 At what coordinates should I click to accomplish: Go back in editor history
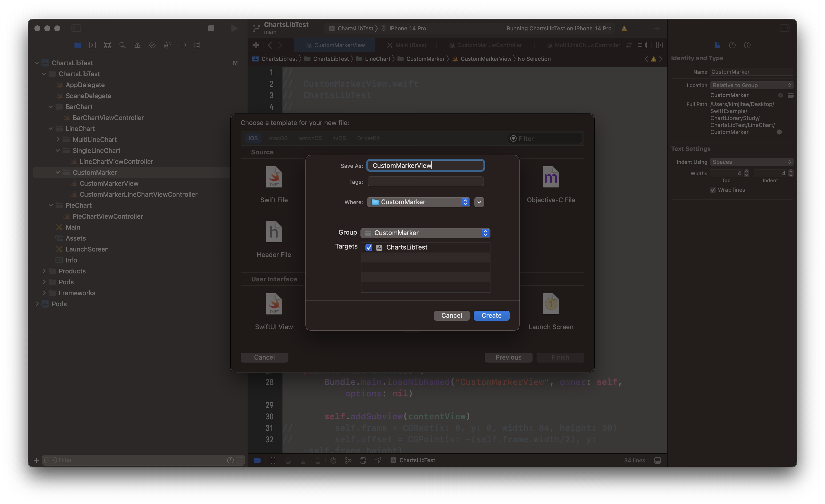click(270, 45)
